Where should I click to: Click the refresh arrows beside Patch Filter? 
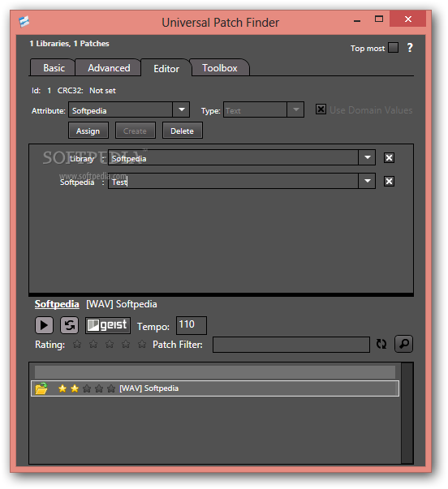coord(381,344)
